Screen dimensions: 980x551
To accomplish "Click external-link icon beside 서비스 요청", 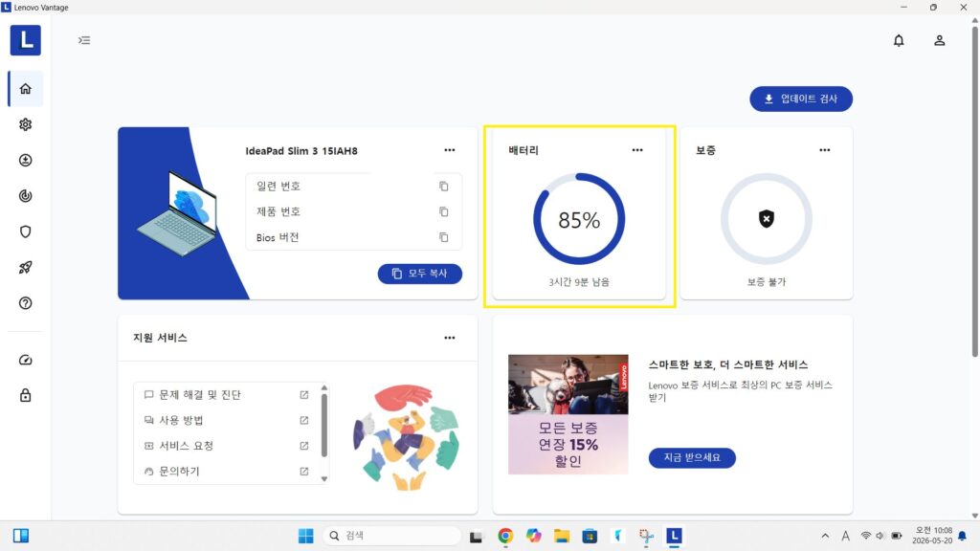I will [x=304, y=446].
